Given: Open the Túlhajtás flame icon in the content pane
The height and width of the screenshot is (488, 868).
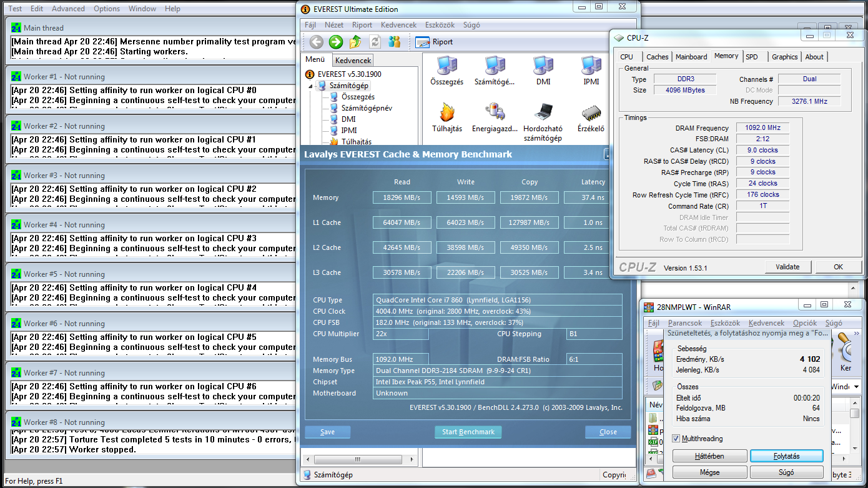Looking at the screenshot, I should click(x=447, y=118).
